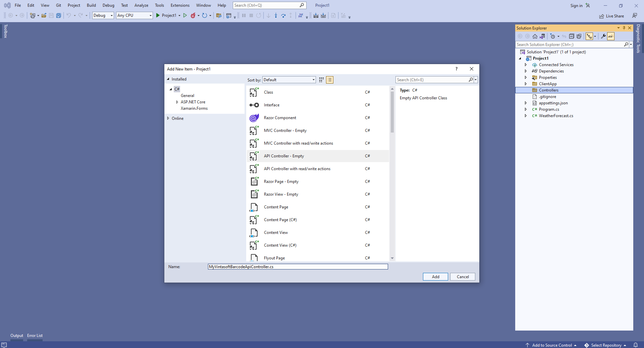Click the notifications bell in status bar
Screen dimensions: 644x348
tap(635, 345)
